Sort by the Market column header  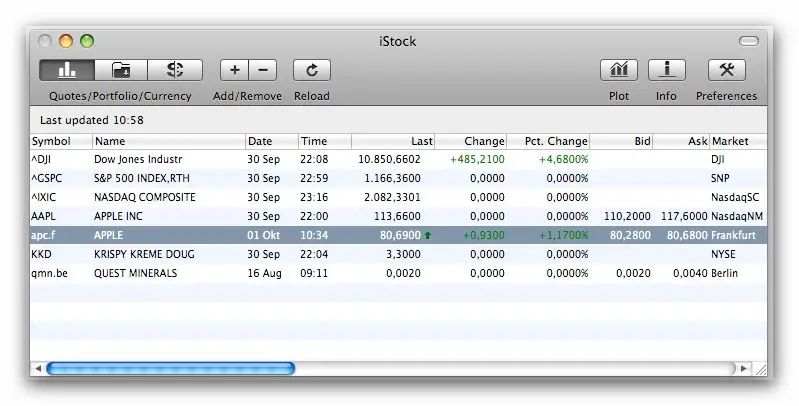pos(738,141)
